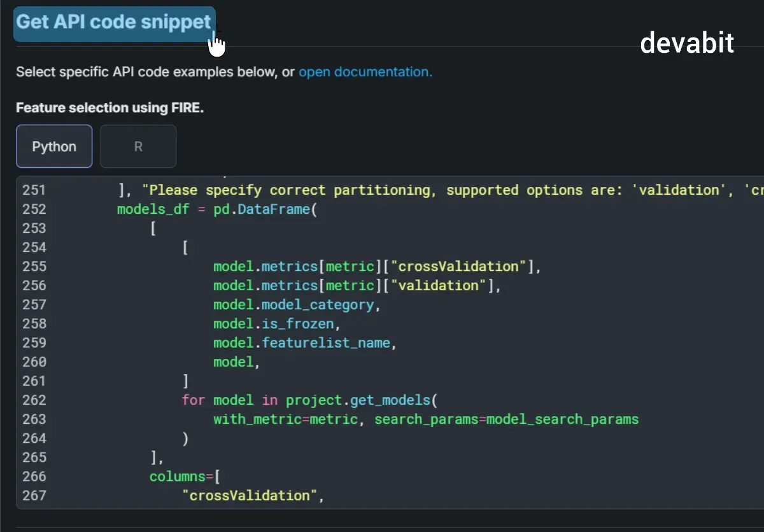Click the 'Feature selection using FIRE.' label
This screenshot has height=532, width=764.
tap(110, 108)
